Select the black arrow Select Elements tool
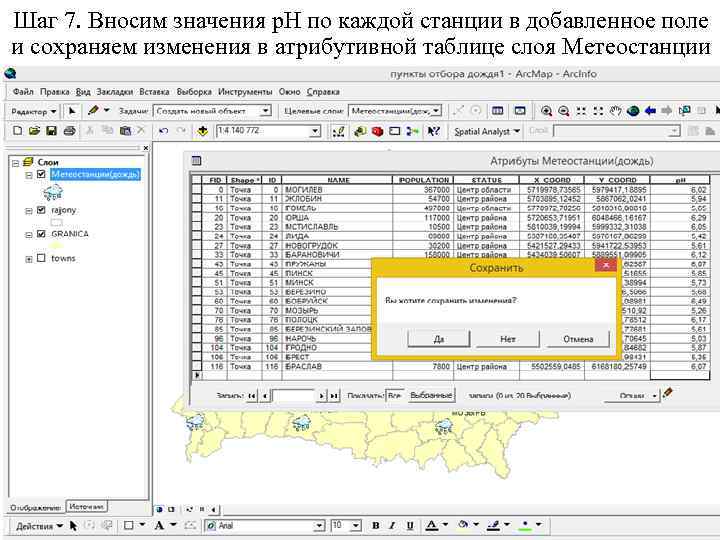Screen dimensions: 720x540 [73, 526]
